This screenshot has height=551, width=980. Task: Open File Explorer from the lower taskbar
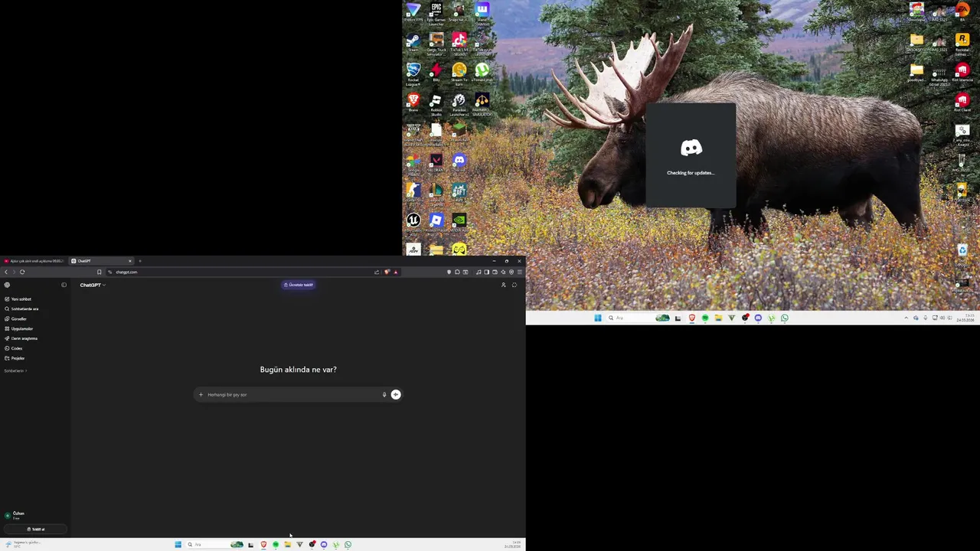click(288, 545)
